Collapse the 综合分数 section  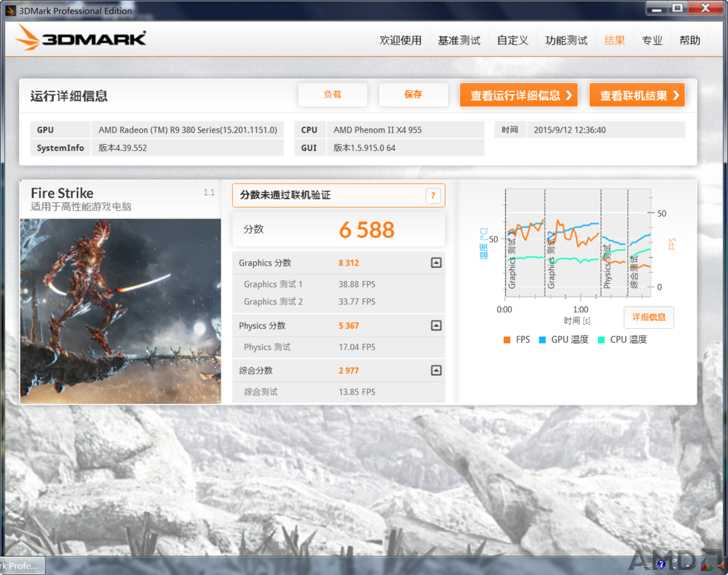point(436,370)
